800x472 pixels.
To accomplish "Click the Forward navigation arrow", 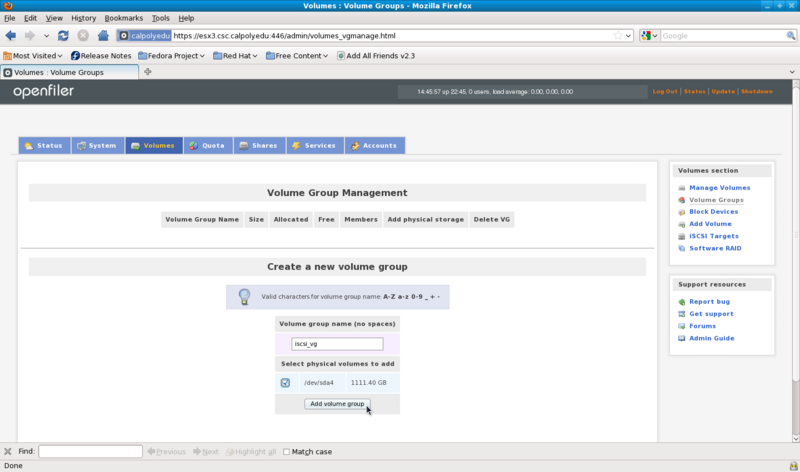I will tap(30, 36).
